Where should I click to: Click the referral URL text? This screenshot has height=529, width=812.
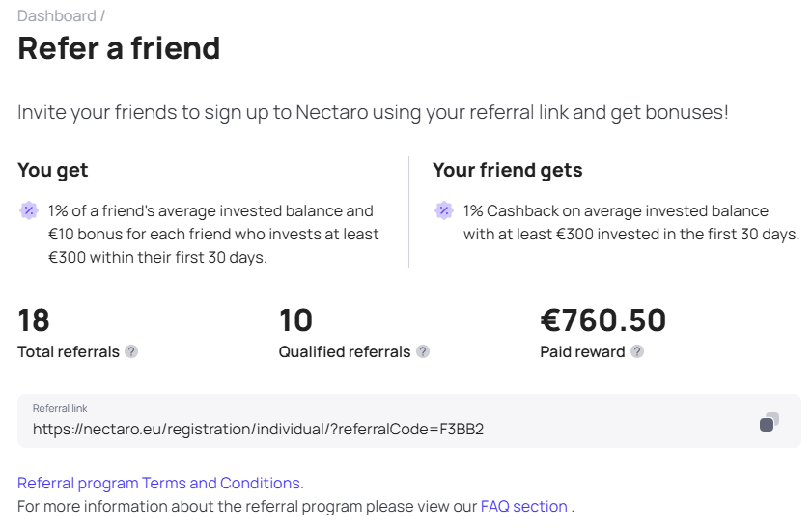(258, 430)
